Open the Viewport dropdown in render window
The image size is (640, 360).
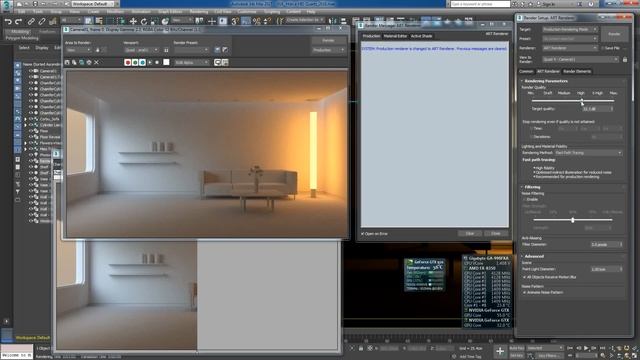click(141, 50)
